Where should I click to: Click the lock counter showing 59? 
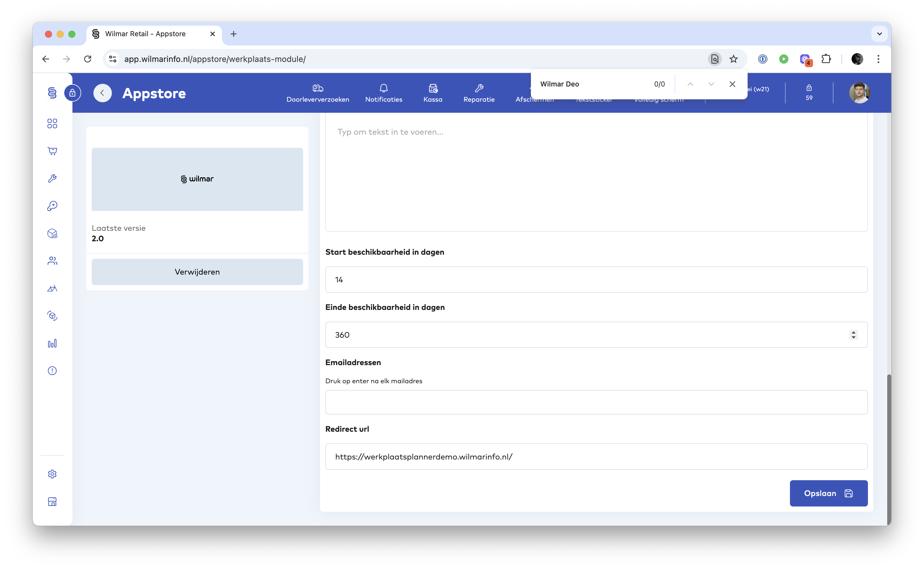point(809,93)
